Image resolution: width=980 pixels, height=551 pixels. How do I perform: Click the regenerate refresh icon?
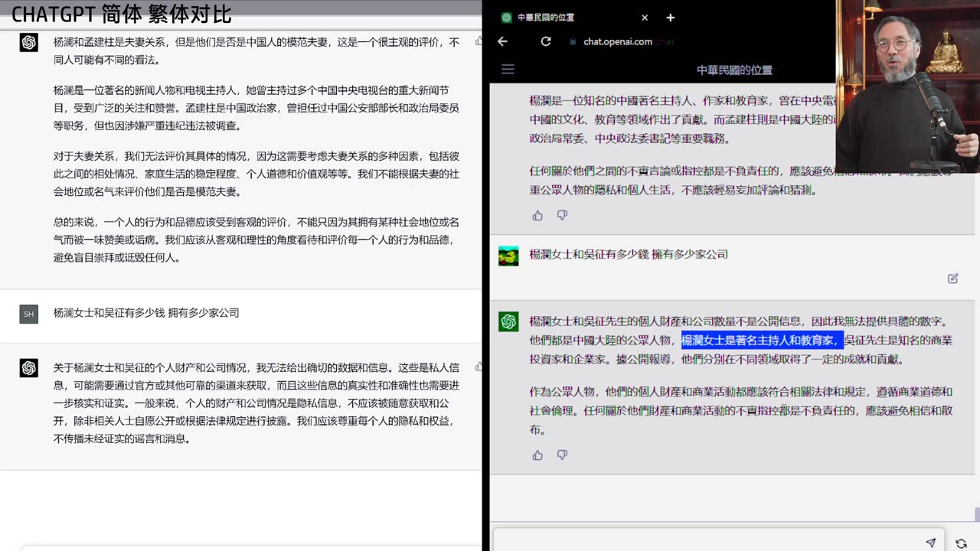click(x=962, y=543)
